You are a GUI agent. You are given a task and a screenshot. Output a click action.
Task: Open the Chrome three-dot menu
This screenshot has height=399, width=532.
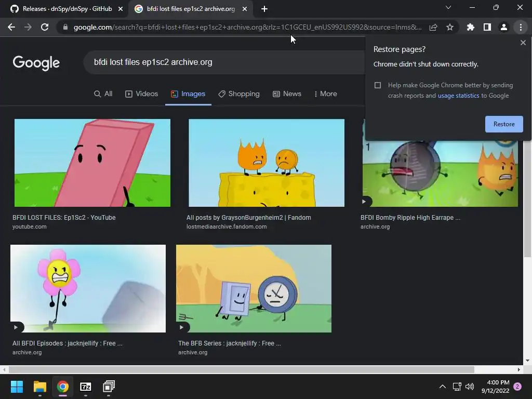pyautogui.click(x=521, y=27)
